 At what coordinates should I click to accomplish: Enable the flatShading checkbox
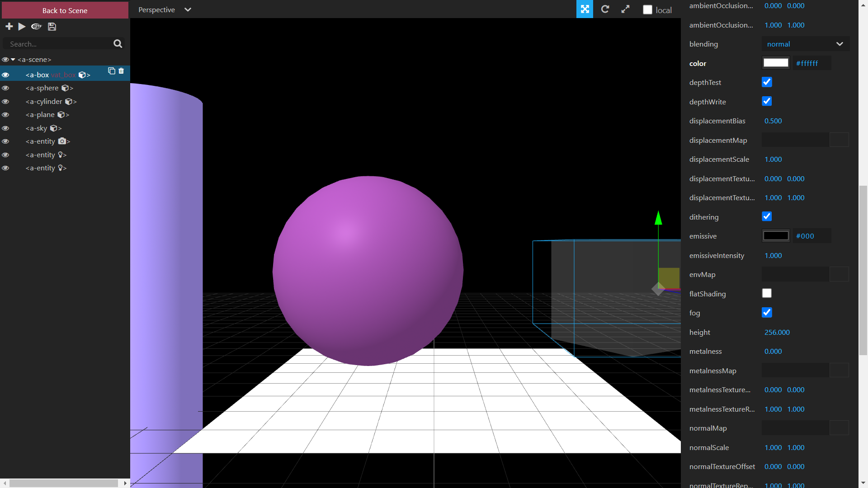[767, 293]
